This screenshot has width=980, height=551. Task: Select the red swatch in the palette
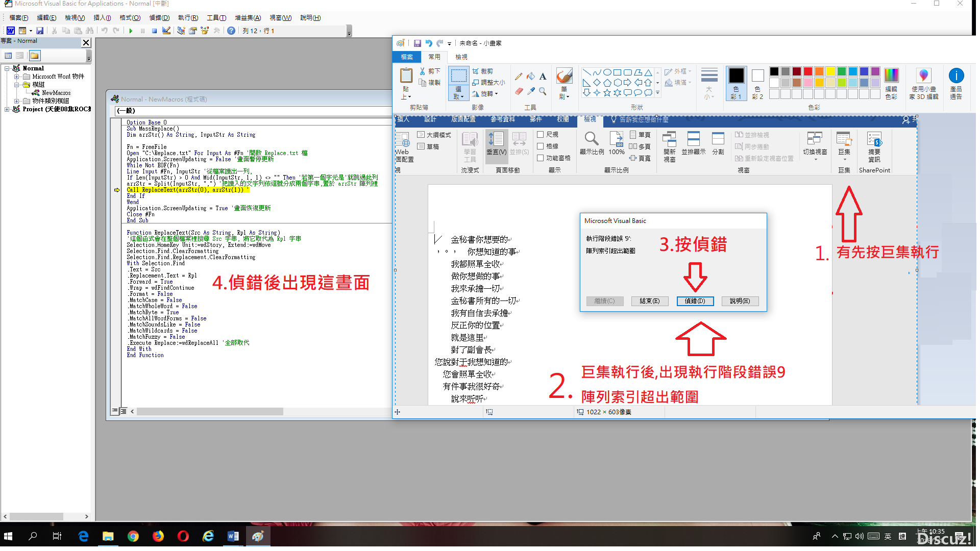coord(807,72)
